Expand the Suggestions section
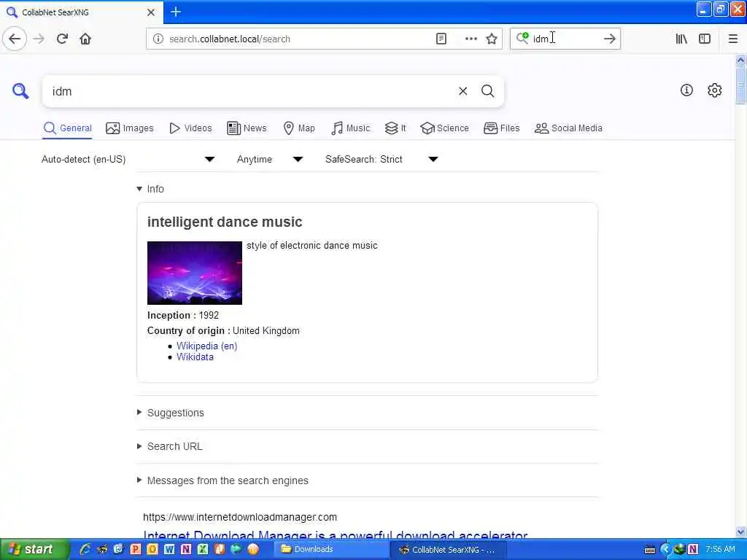 pyautogui.click(x=171, y=413)
